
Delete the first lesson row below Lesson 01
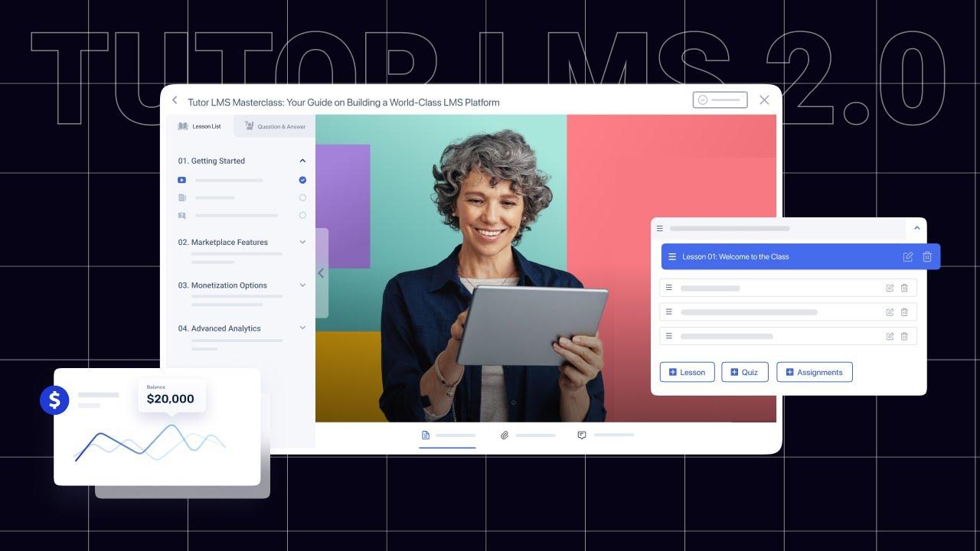[x=904, y=289]
